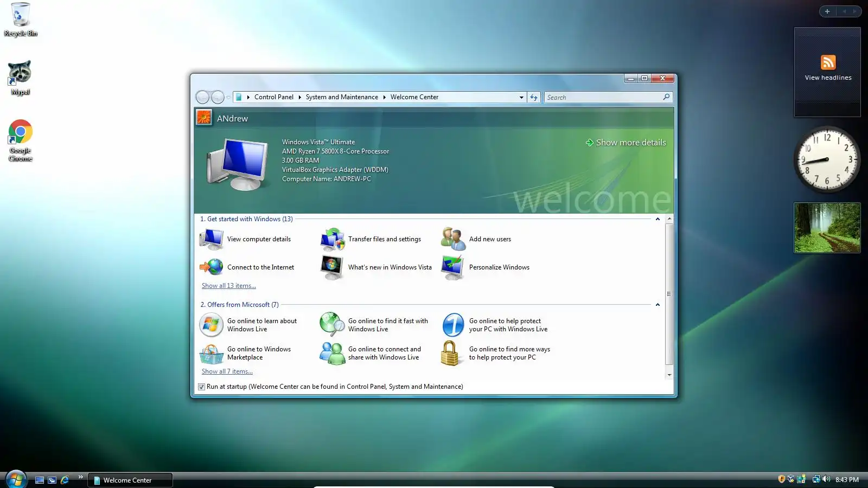Launch Internet Explorer from Quick Launch

tap(65, 480)
